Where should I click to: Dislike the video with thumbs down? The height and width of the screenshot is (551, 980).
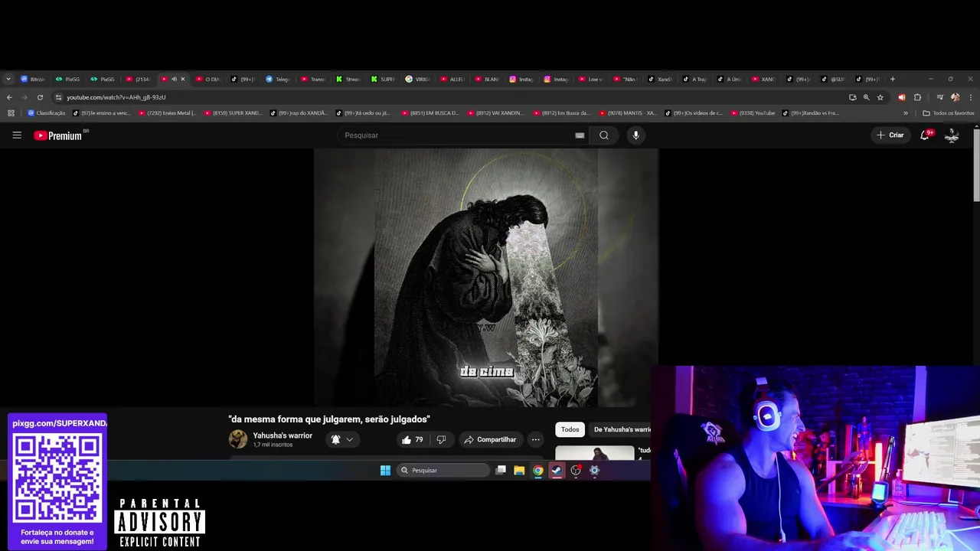(441, 439)
